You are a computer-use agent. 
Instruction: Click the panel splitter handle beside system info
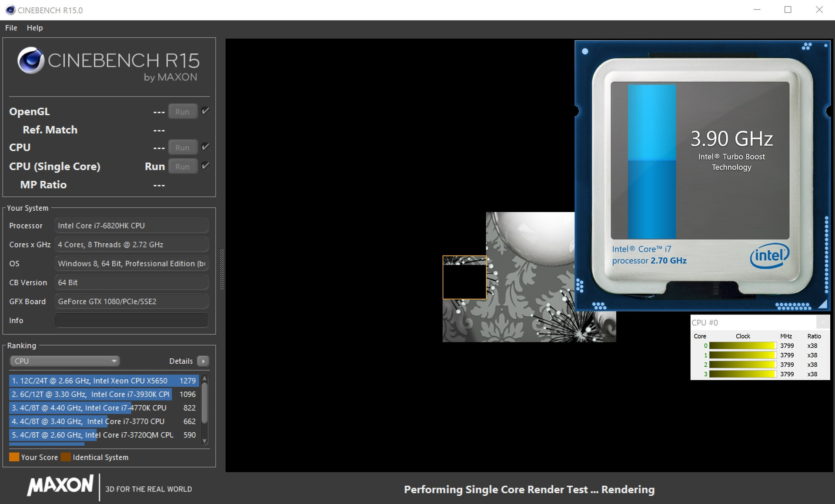click(x=222, y=269)
